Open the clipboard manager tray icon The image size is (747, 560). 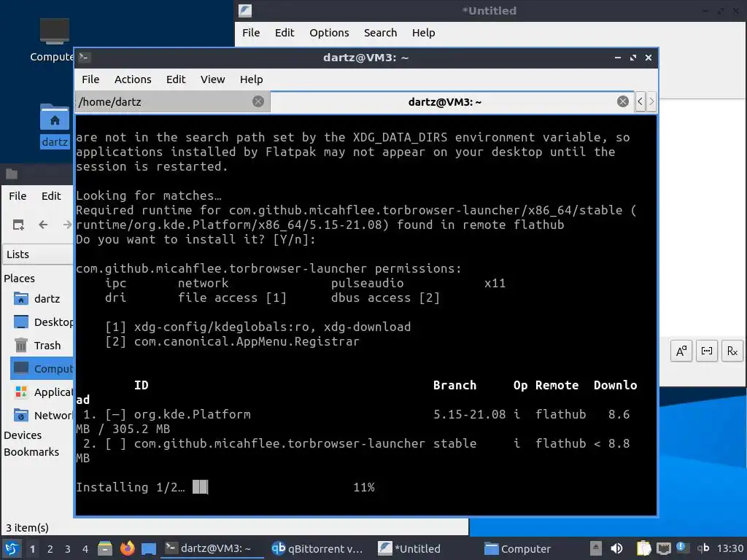(643, 548)
